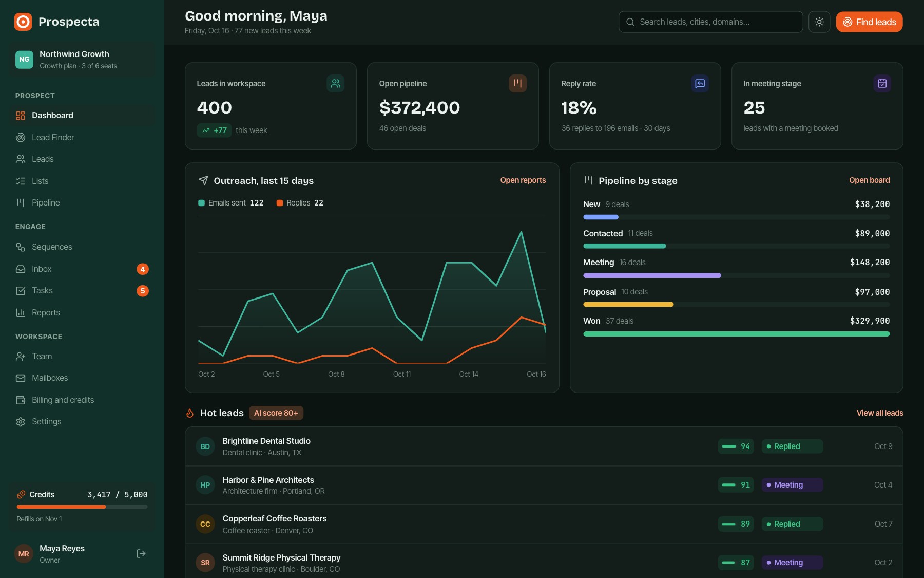Click the AI score 80+ filter chip
This screenshot has width=924, height=578.
tap(276, 413)
